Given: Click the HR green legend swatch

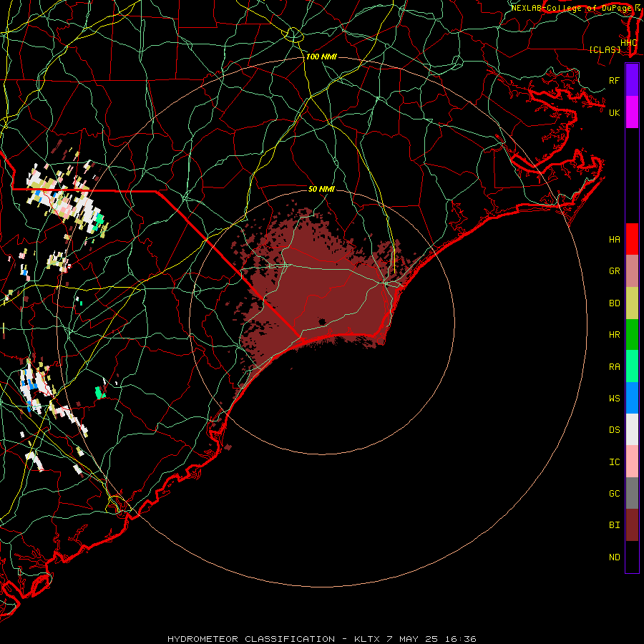Looking at the screenshot, I should click(632, 334).
